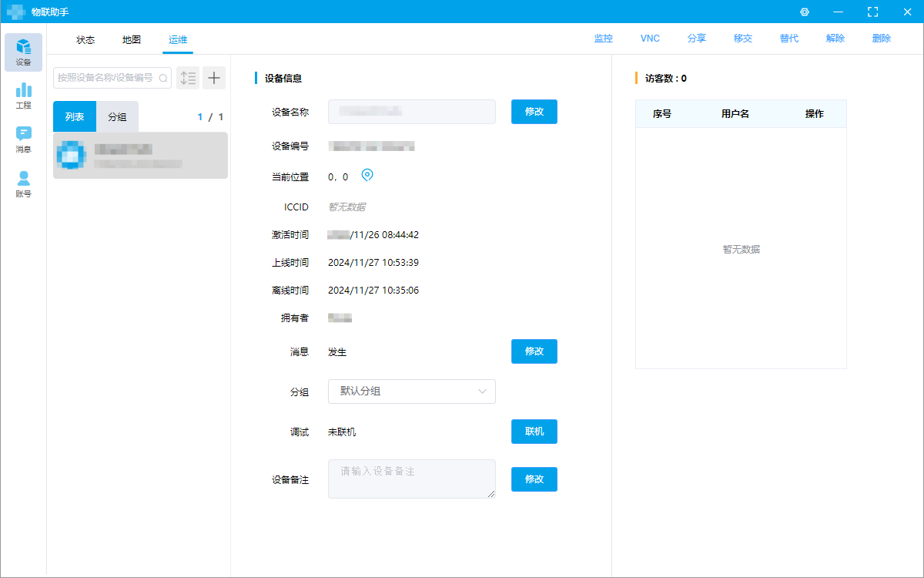This screenshot has height=578, width=924.
Task: Select the 分组 view tab
Action: coord(117,117)
